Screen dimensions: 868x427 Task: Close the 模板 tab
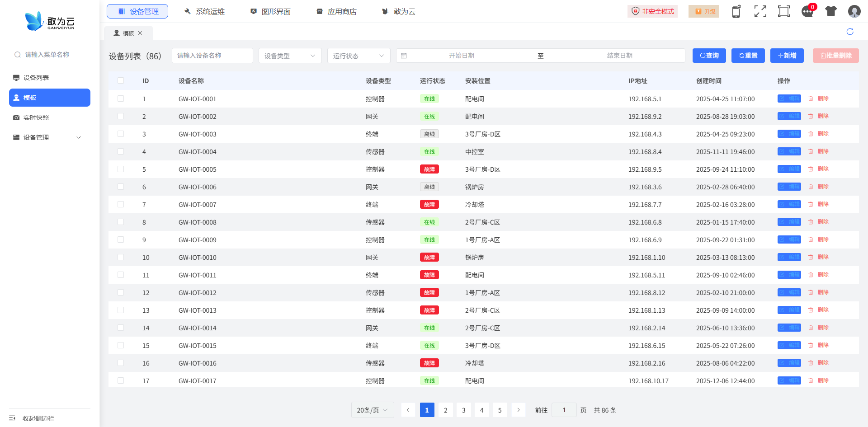(x=140, y=33)
